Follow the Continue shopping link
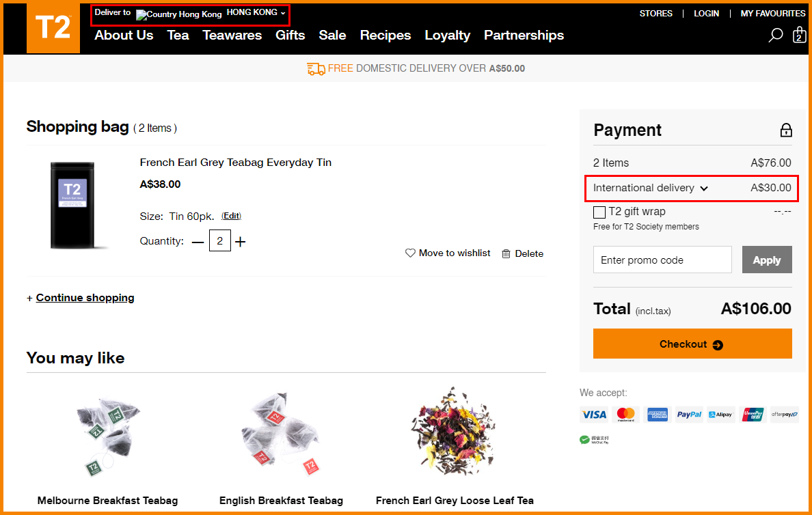 pos(85,298)
